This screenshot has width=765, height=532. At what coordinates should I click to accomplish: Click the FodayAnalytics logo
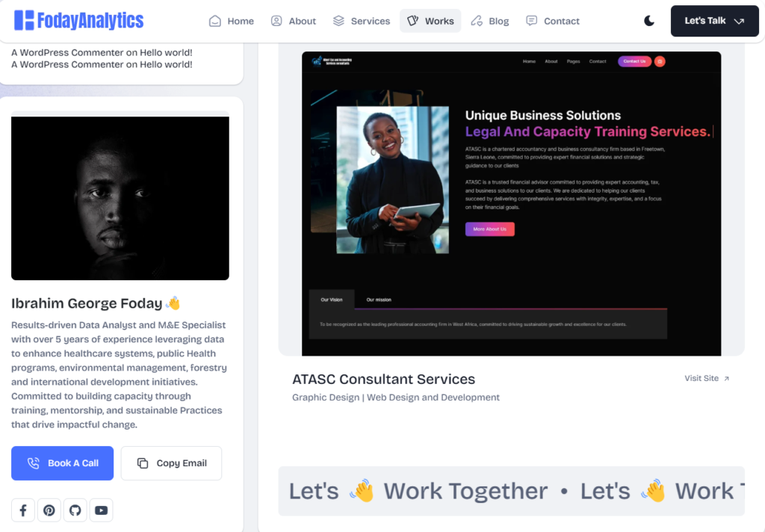click(x=78, y=21)
